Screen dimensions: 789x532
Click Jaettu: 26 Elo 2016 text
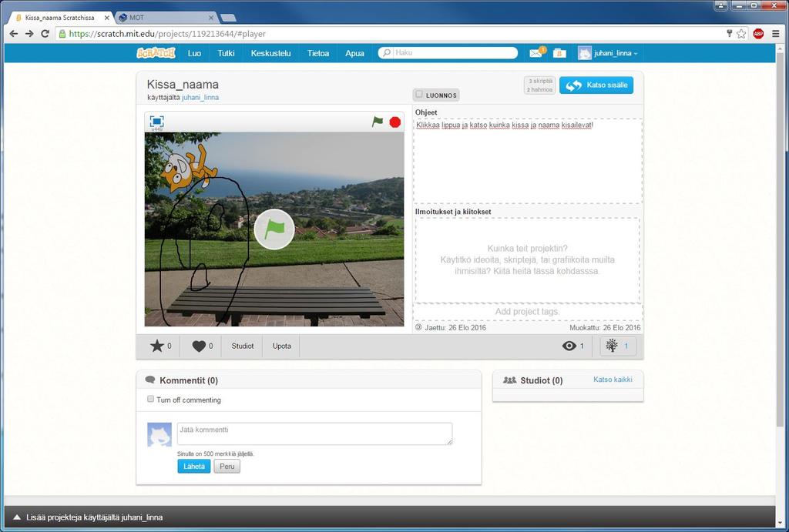(455, 328)
